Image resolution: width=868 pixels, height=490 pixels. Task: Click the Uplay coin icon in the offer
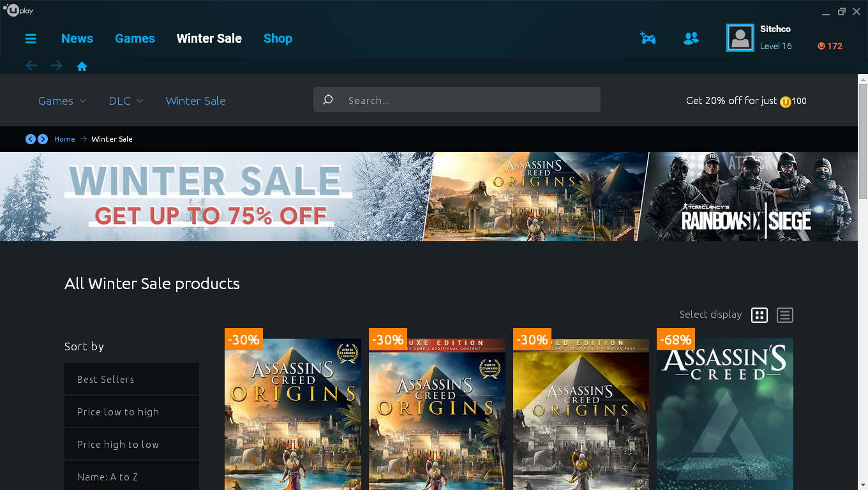click(785, 101)
